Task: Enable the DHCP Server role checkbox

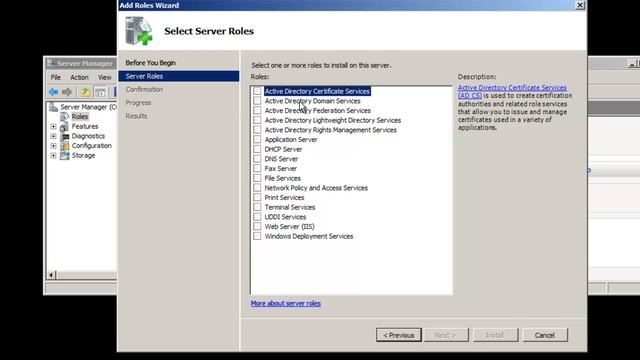Action: click(257, 149)
